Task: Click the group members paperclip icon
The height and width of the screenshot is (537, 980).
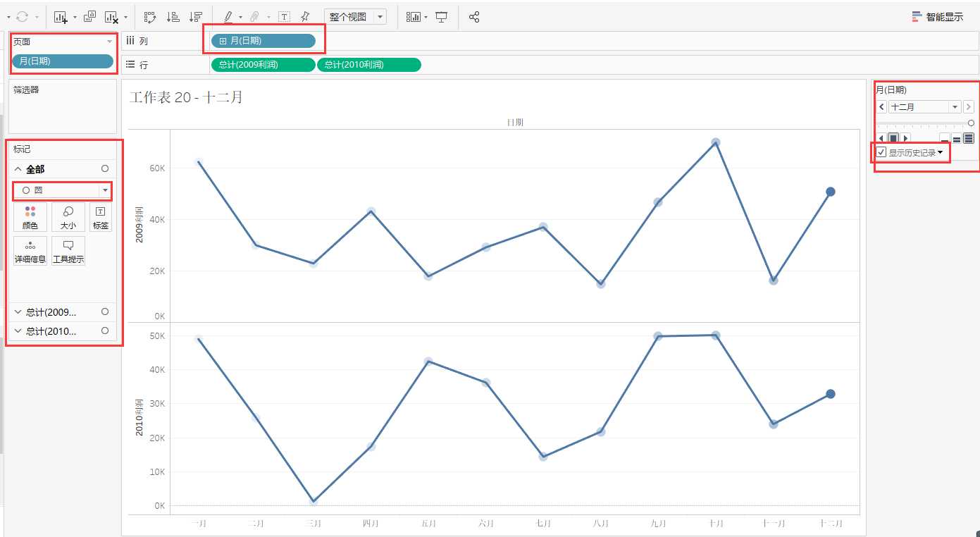Action: 255,16
